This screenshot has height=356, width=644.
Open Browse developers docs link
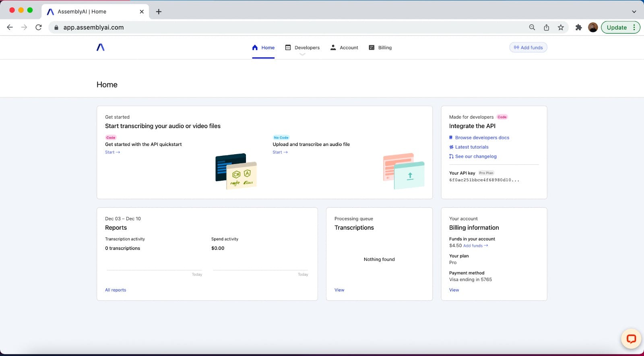point(482,138)
